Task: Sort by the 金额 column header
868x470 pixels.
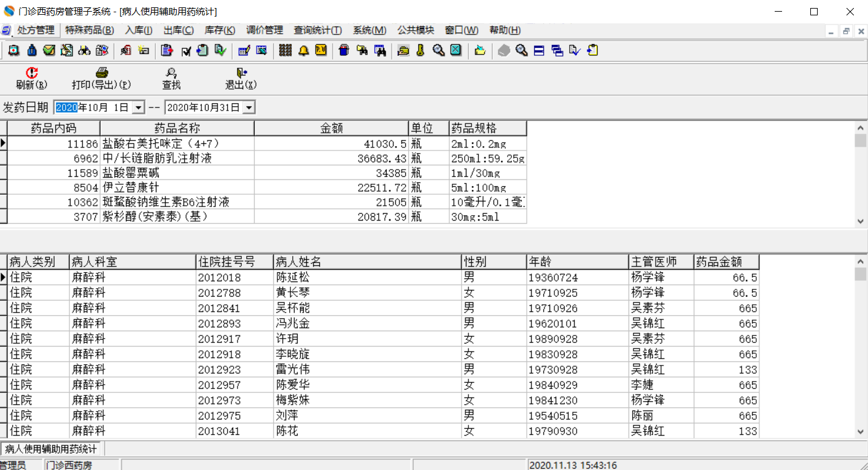Action: pyautogui.click(x=331, y=128)
